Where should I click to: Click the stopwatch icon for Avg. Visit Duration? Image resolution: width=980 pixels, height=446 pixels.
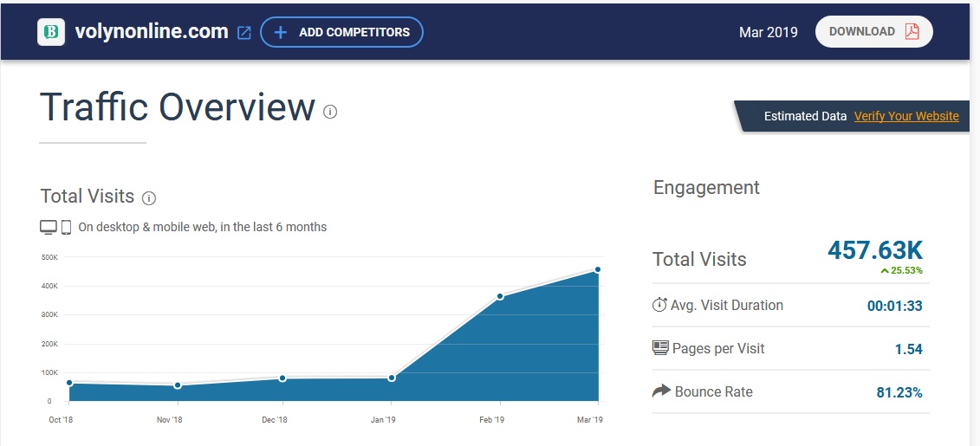click(x=660, y=305)
